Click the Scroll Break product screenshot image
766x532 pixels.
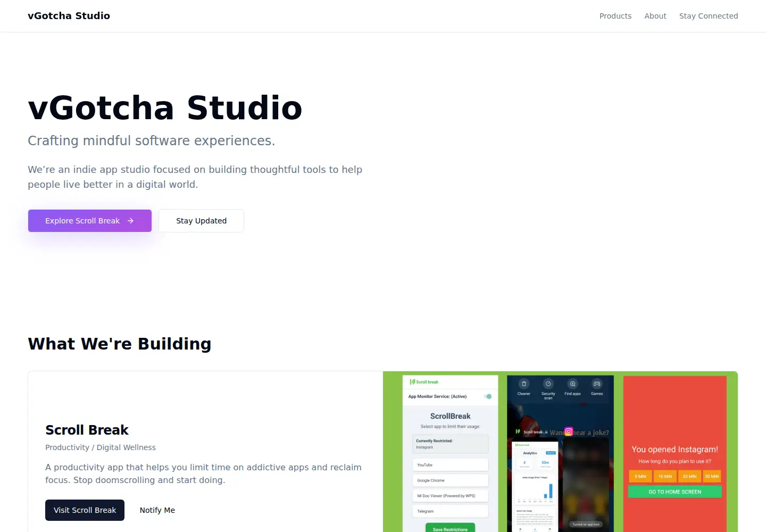[560, 452]
